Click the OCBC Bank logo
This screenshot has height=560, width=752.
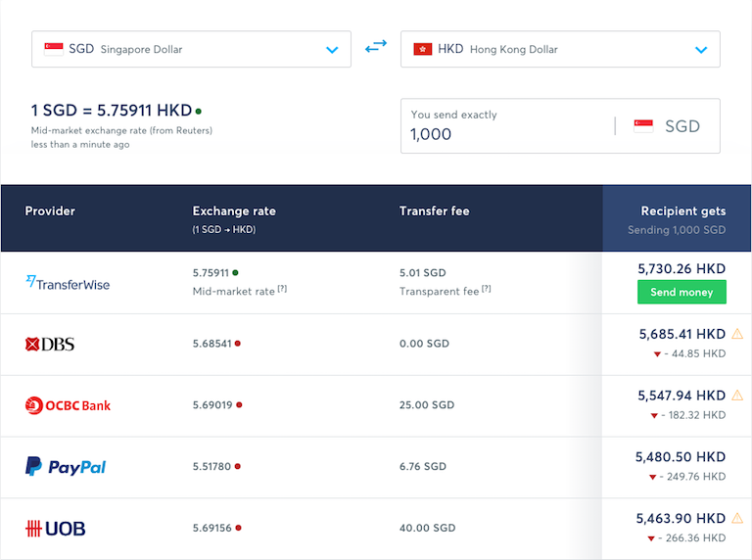click(68, 405)
